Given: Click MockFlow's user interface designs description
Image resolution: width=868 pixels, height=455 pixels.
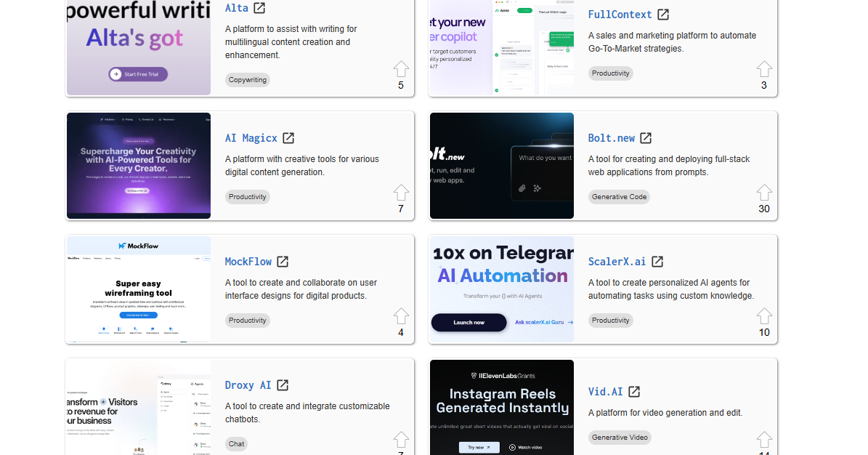Looking at the screenshot, I should pos(301,289).
